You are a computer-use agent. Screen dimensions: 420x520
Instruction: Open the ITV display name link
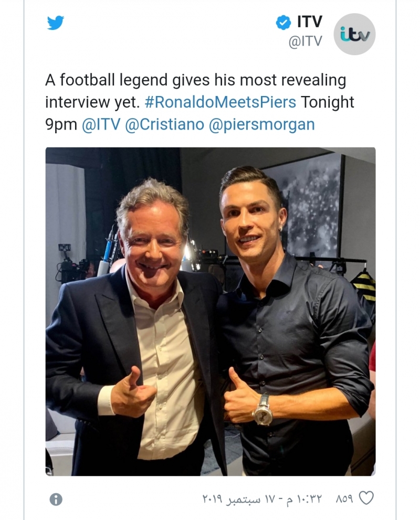[x=309, y=22]
